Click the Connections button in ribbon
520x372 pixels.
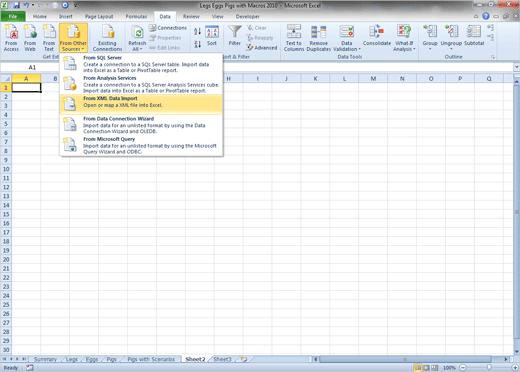click(168, 28)
